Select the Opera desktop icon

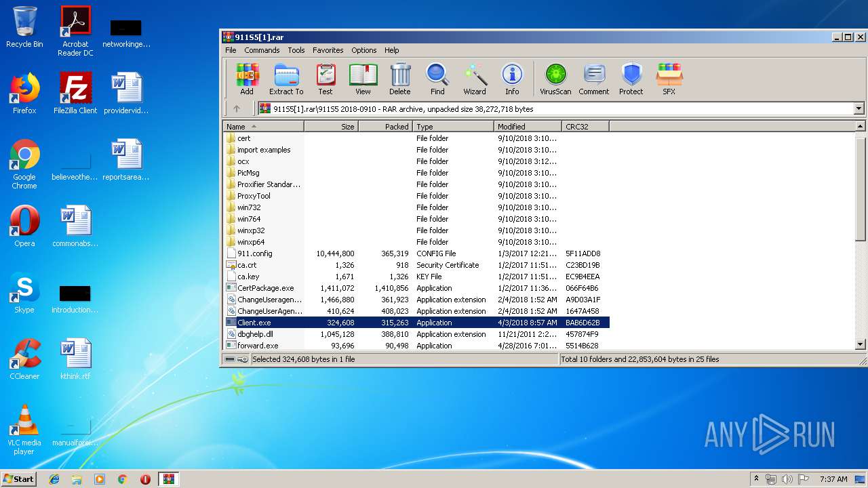pos(24,226)
